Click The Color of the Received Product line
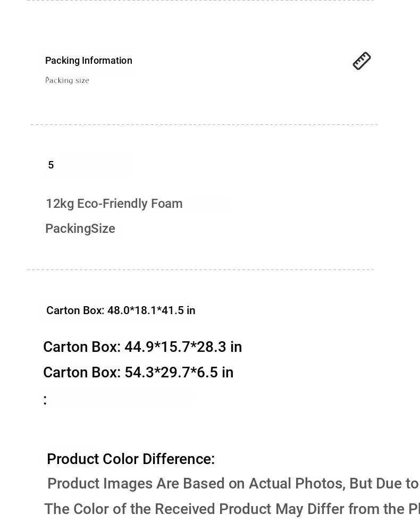This screenshot has height=531, width=420. tap(232, 509)
